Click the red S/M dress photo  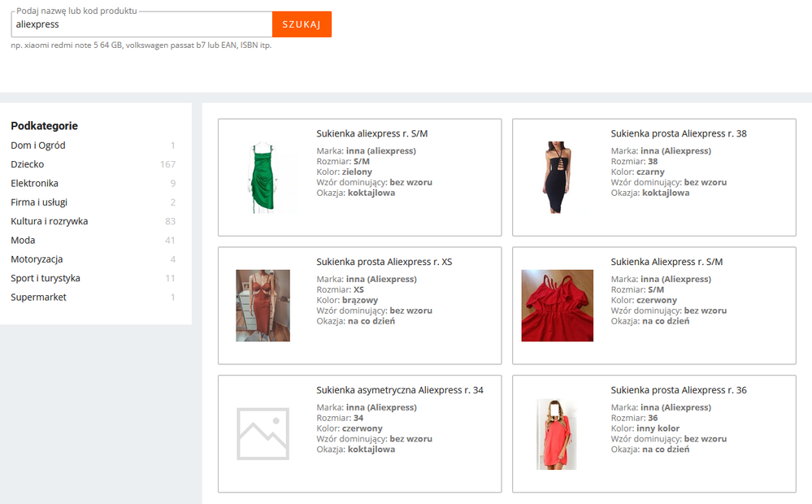point(557,306)
